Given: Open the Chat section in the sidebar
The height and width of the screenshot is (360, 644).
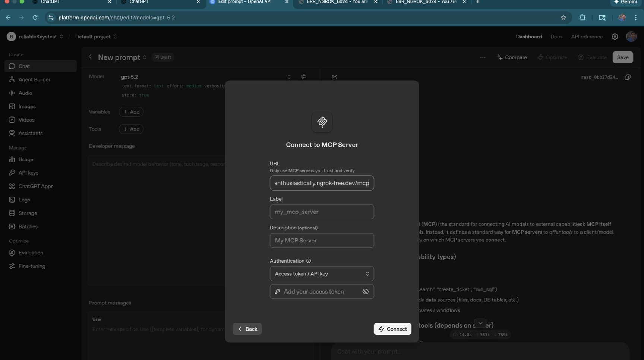Looking at the screenshot, I should point(24,66).
